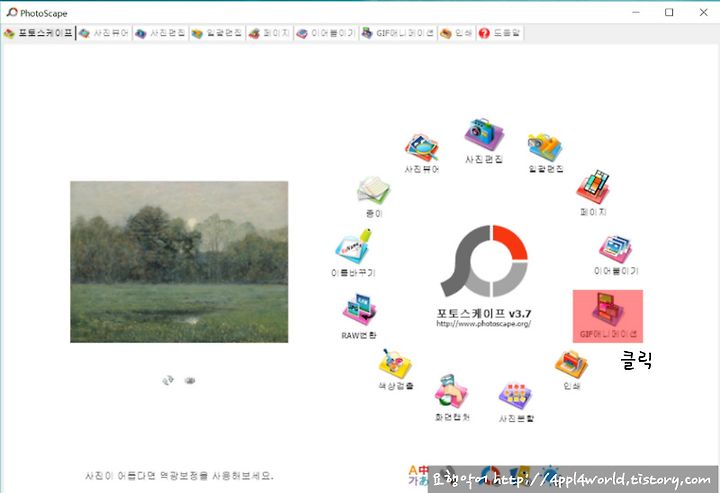Go to the 페이지 tab in the top bar
720x493 pixels.
click(269, 33)
